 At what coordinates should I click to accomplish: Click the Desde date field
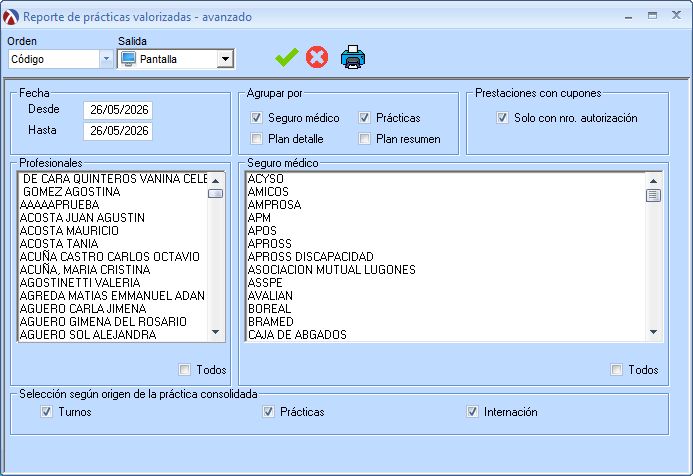click(118, 110)
